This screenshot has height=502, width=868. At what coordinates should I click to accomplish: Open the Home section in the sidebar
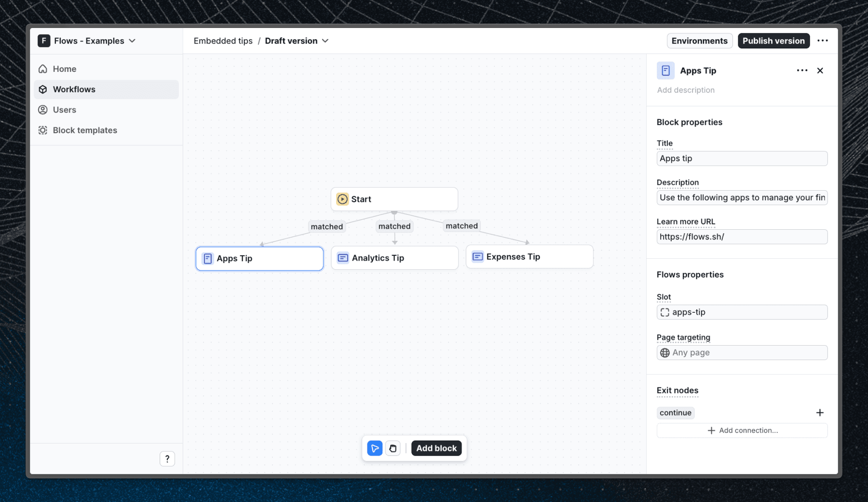(64, 69)
